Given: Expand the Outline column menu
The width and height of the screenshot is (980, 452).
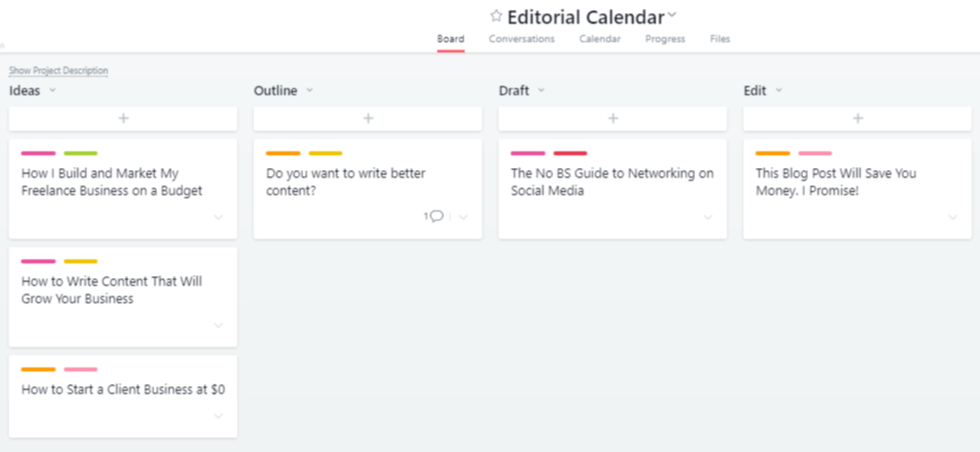Looking at the screenshot, I should click(309, 90).
